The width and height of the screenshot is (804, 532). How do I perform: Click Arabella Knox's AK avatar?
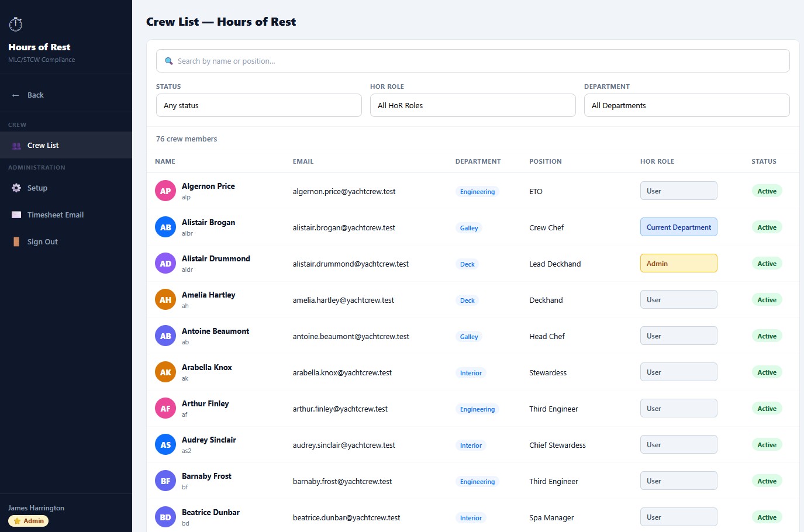pos(165,372)
